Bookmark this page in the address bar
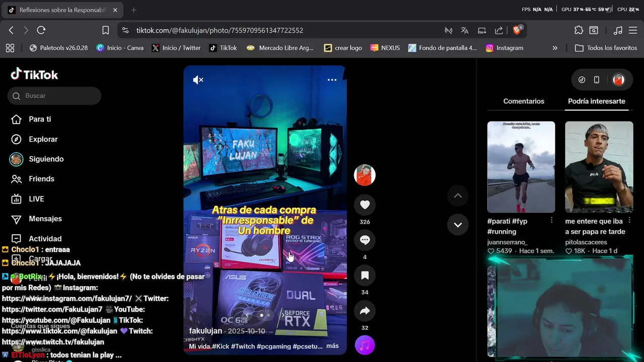Screen dimensions: 644x362 coord(106,30)
